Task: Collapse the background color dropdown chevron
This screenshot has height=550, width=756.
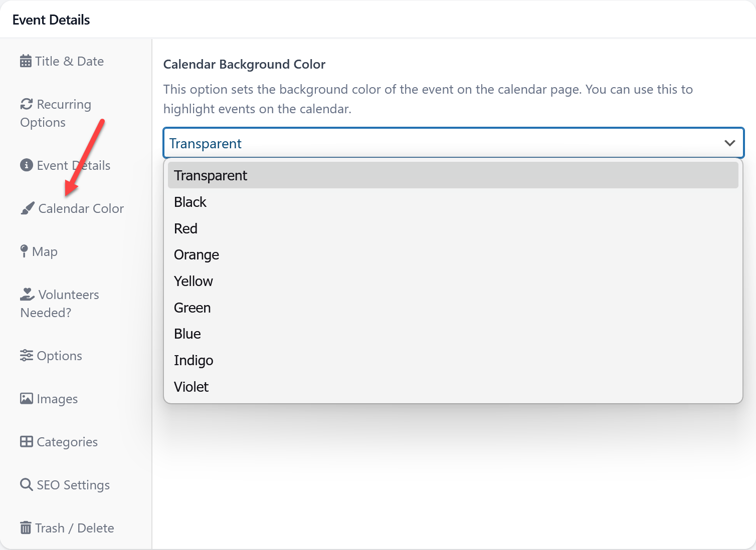Action: 729,143
